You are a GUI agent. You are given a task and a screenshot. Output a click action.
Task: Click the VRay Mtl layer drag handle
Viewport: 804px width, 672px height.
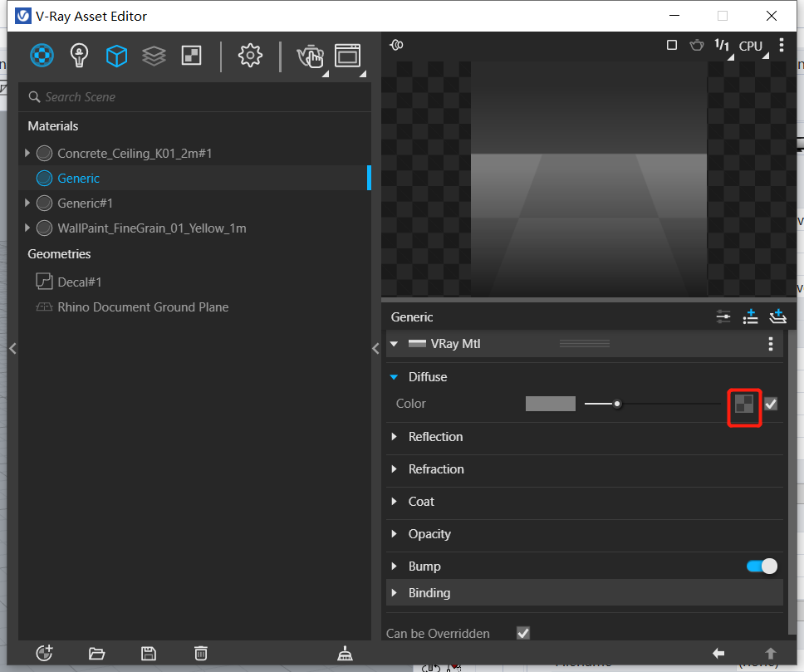585,344
